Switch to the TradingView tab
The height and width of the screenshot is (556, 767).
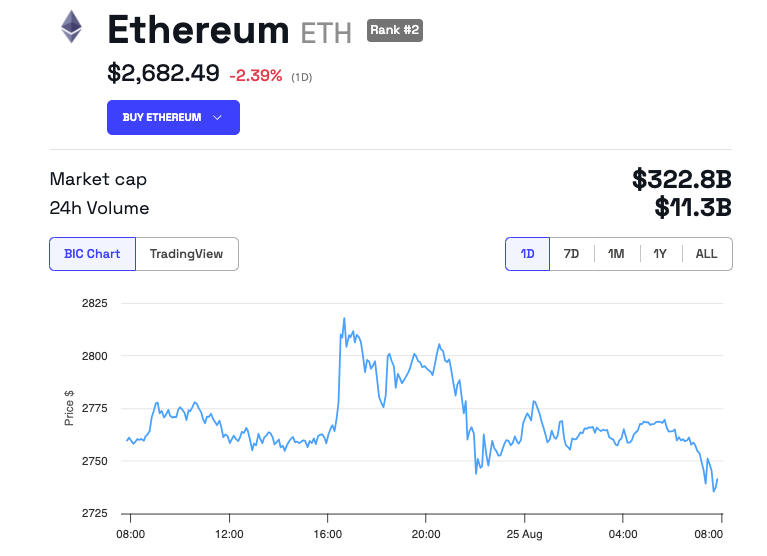187,254
